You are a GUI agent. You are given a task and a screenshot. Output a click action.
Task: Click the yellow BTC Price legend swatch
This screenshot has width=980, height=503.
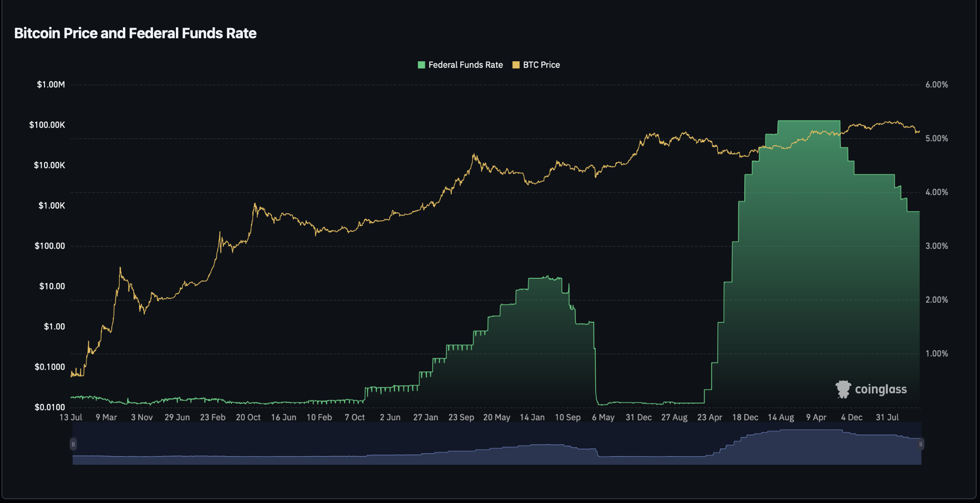point(516,65)
